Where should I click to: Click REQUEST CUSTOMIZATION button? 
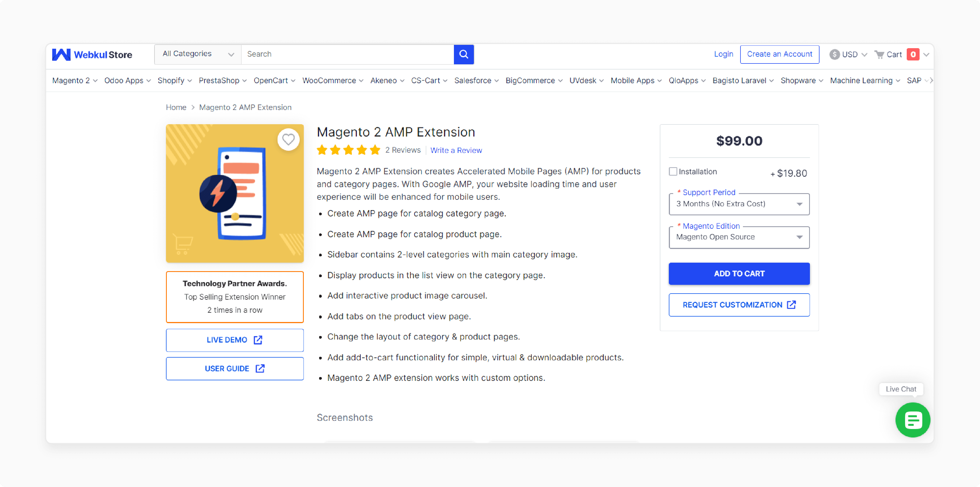(x=739, y=305)
